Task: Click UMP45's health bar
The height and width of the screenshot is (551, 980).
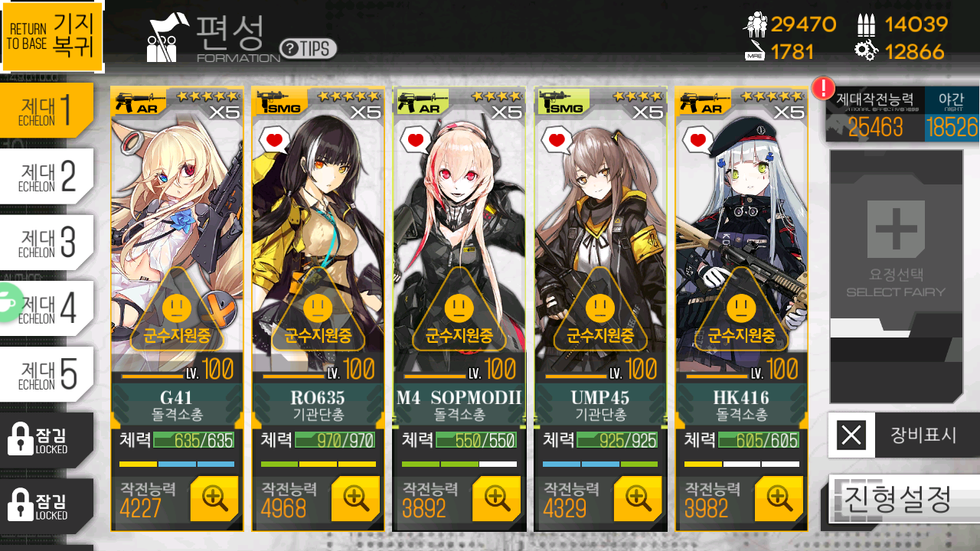Action: [617, 440]
